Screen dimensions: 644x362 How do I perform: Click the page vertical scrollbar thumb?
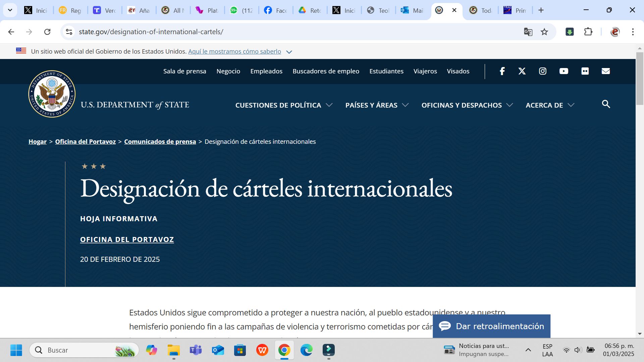[x=640, y=78]
